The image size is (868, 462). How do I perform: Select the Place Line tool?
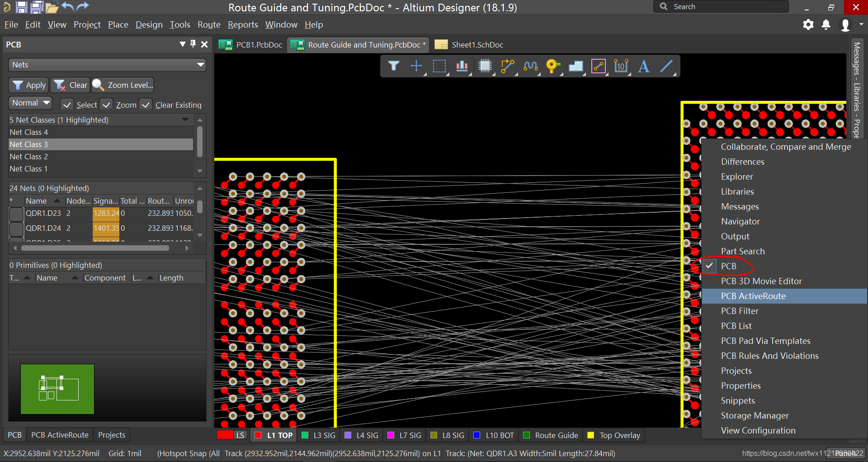[x=666, y=66]
